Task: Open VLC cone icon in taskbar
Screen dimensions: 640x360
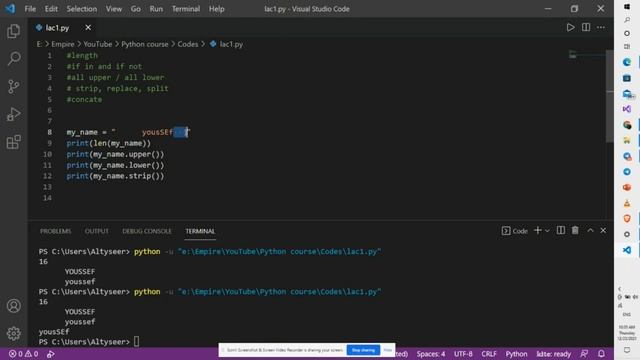Action: [627, 203]
